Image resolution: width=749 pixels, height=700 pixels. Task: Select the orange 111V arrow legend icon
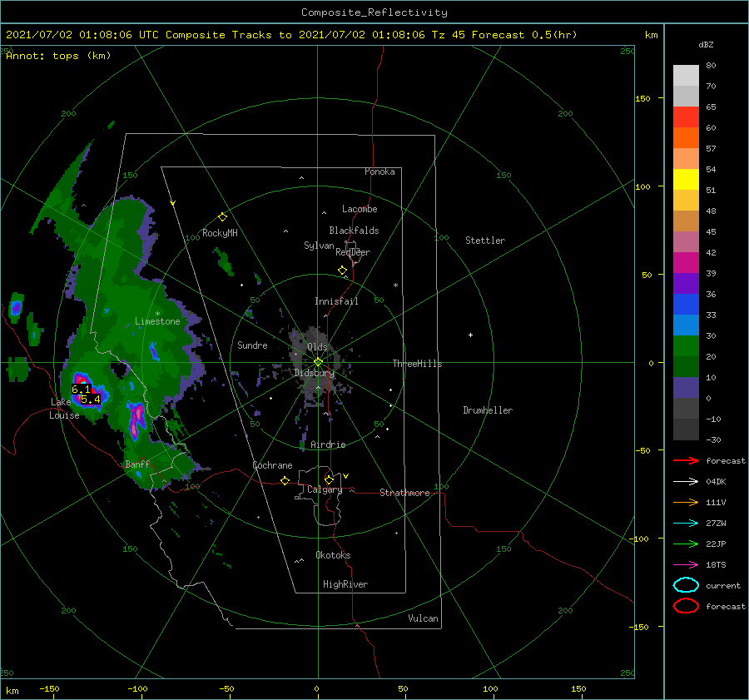coord(686,502)
